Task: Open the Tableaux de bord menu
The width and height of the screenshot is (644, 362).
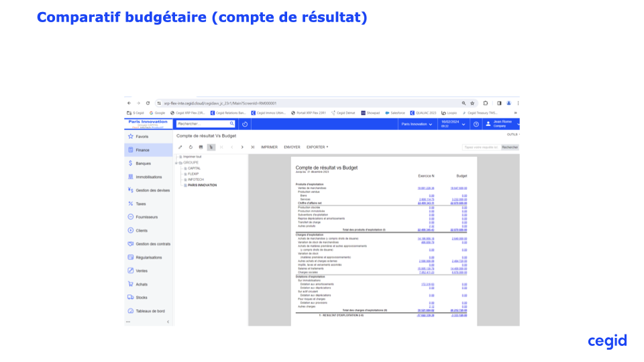Action: [x=150, y=311]
